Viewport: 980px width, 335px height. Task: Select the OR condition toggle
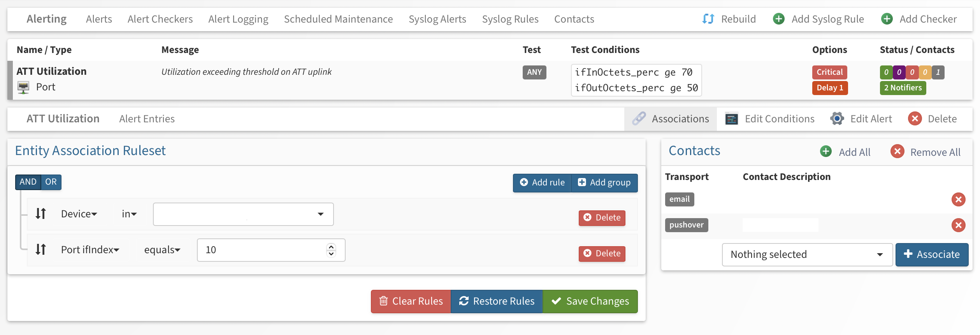[51, 182]
